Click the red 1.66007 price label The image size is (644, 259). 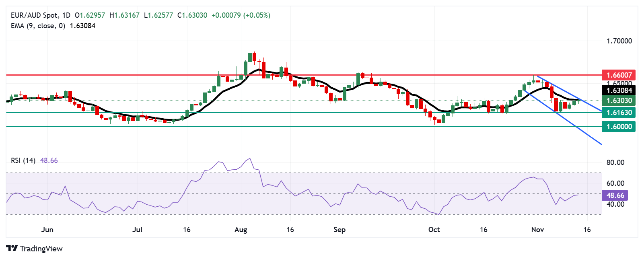[x=619, y=75]
